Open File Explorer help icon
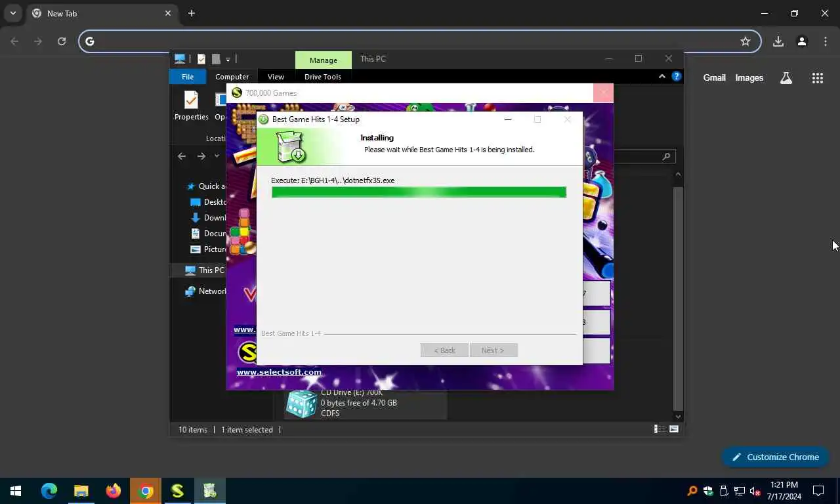Viewport: 840px width, 504px height. [677, 77]
